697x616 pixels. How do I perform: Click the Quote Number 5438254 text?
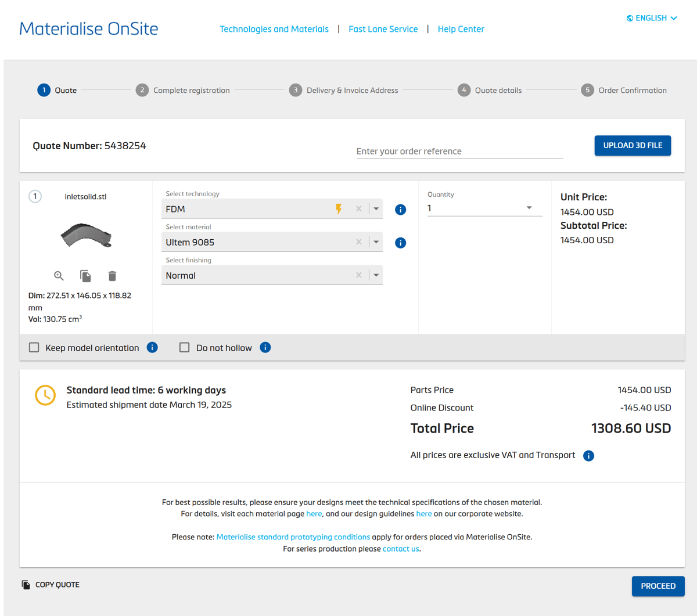tap(89, 146)
